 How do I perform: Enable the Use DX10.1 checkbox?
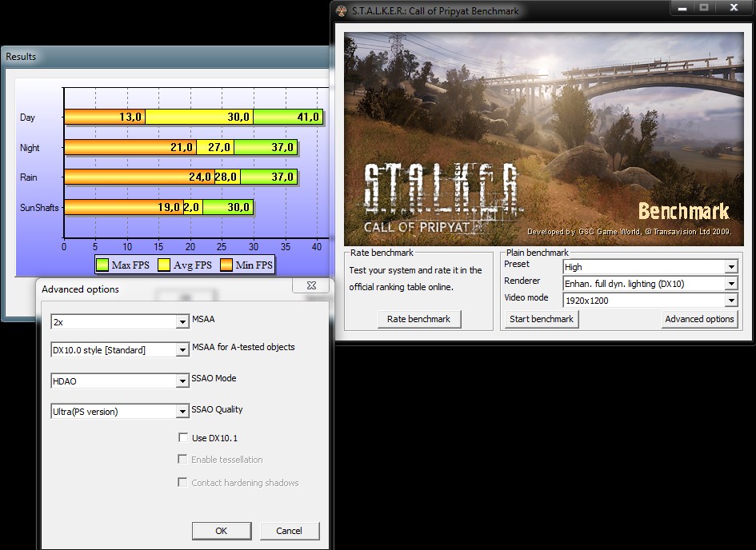coord(182,437)
